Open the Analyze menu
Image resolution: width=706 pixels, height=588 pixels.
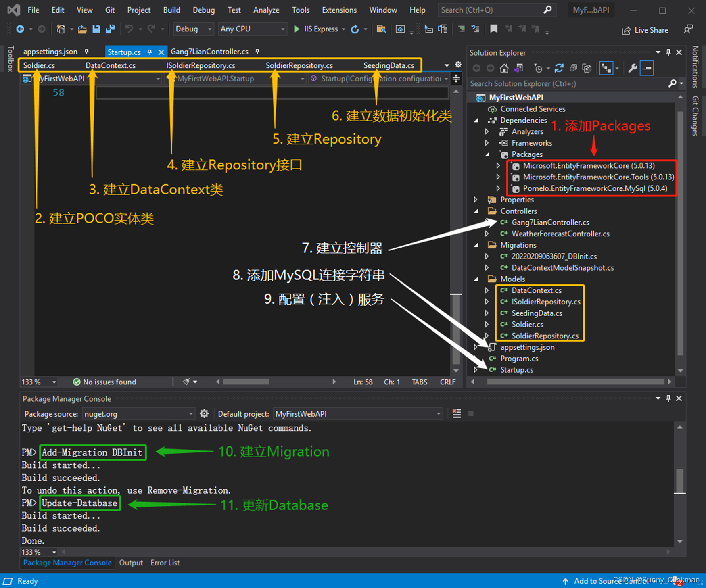tap(266, 10)
